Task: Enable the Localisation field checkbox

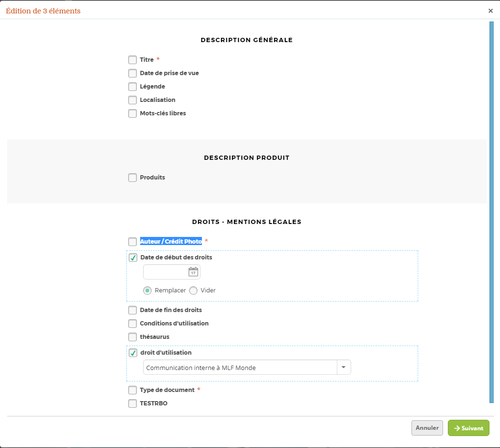Action: (133, 100)
